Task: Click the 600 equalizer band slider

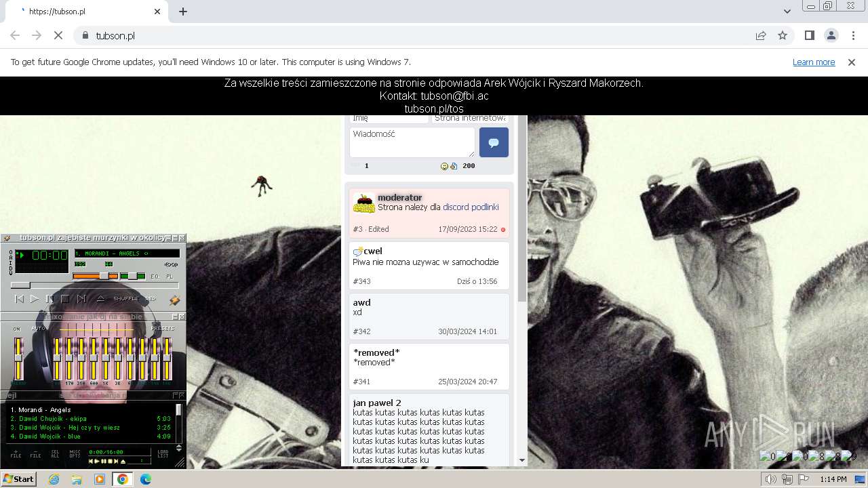Action: point(94,359)
